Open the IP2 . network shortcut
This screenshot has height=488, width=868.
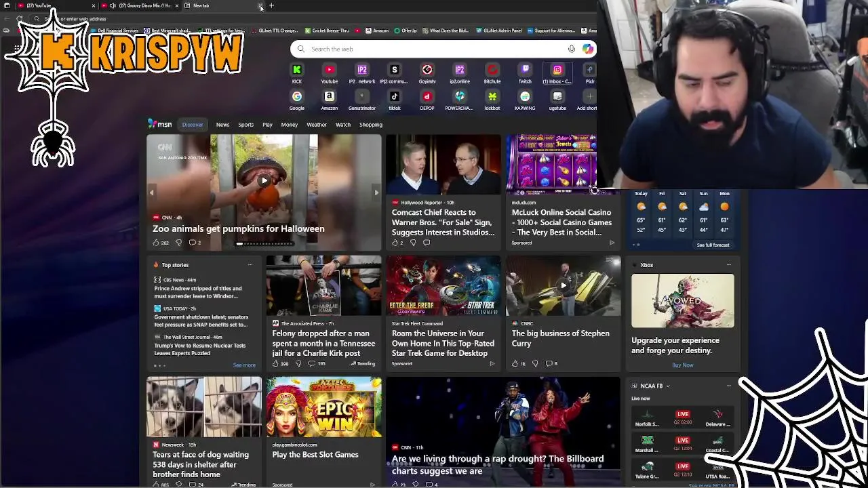pos(362,73)
